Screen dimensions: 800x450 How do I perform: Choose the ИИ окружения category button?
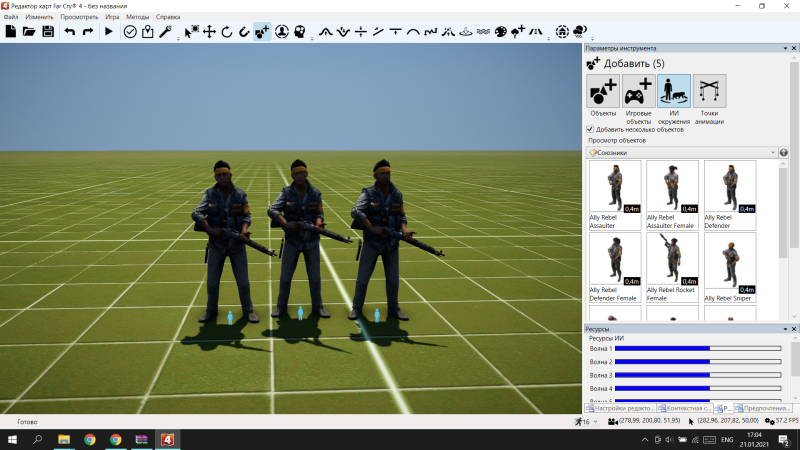[674, 91]
